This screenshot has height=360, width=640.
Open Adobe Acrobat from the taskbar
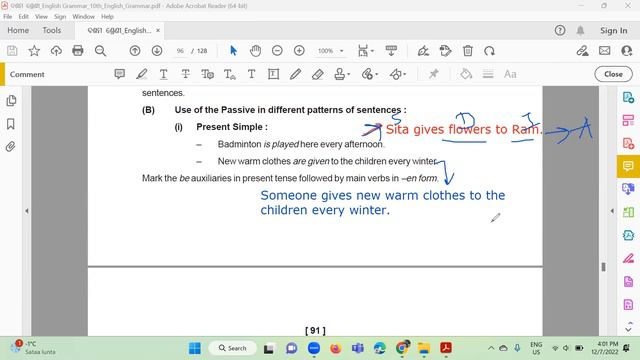coord(446,348)
